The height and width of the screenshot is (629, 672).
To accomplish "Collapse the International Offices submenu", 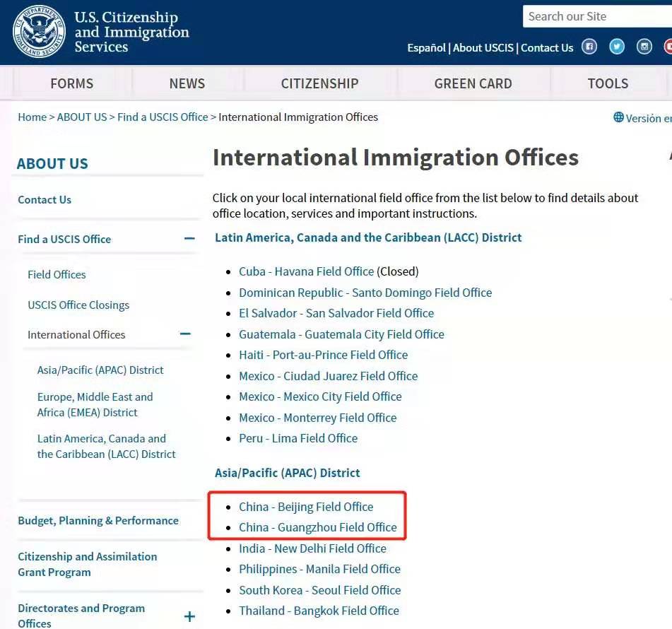I will [185, 334].
